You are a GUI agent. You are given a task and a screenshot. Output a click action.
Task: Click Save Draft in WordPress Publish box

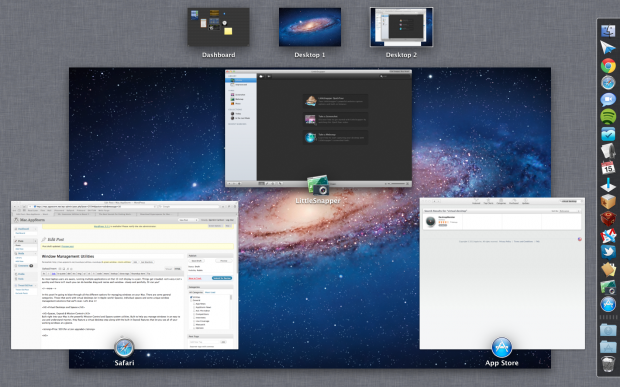[x=197, y=261]
